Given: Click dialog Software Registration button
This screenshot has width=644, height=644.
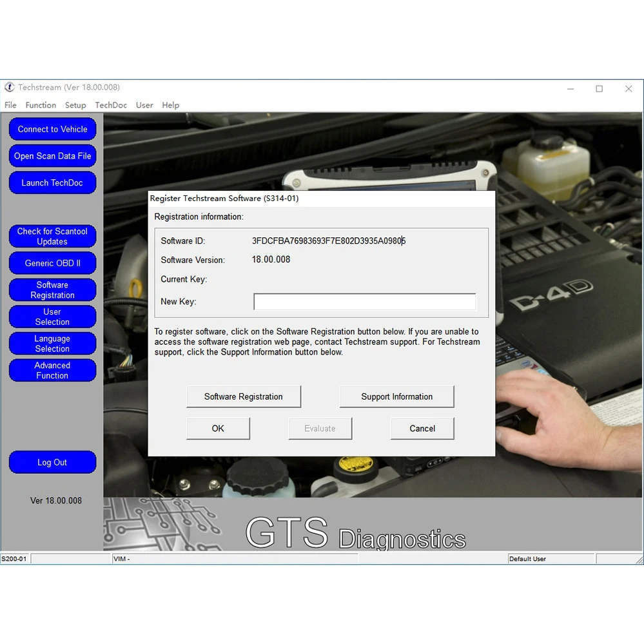Looking at the screenshot, I should [244, 396].
